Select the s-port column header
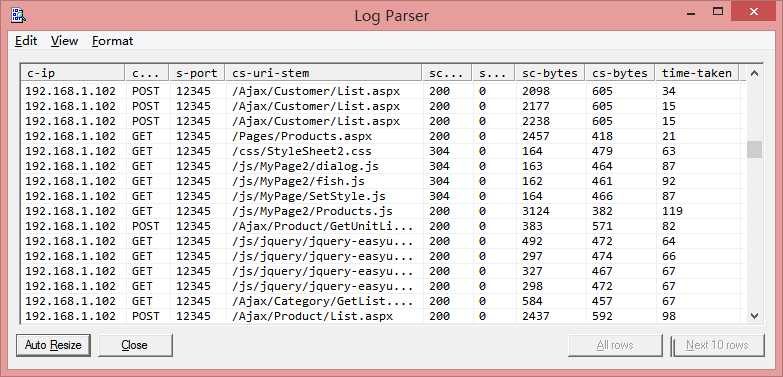Image resolution: width=783 pixels, height=377 pixels. (197, 73)
